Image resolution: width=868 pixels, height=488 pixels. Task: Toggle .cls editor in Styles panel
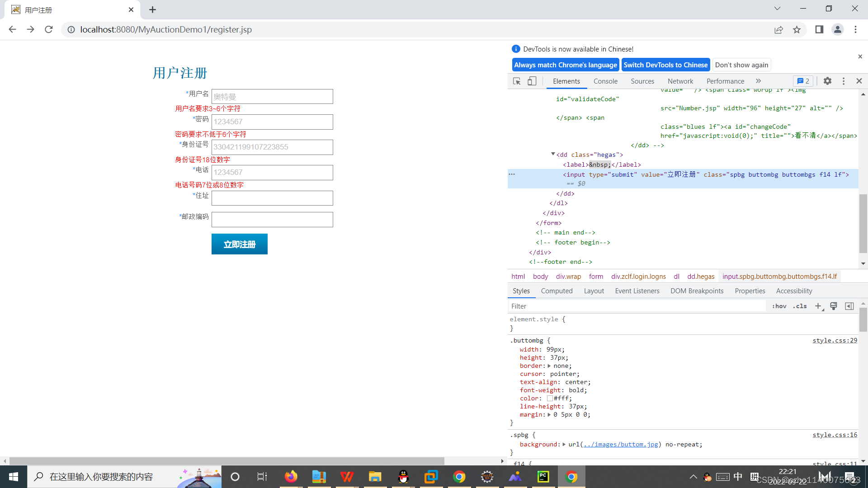tap(799, 305)
